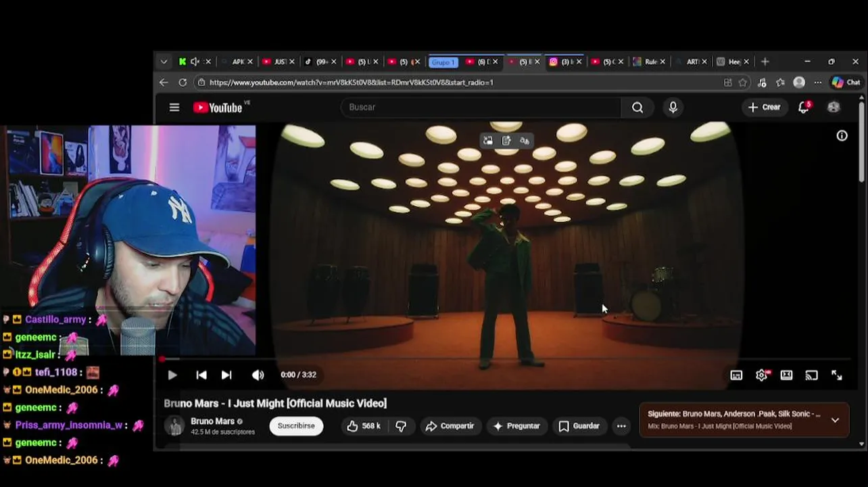
Task: Open more actions three-dot menu
Action: point(621,426)
